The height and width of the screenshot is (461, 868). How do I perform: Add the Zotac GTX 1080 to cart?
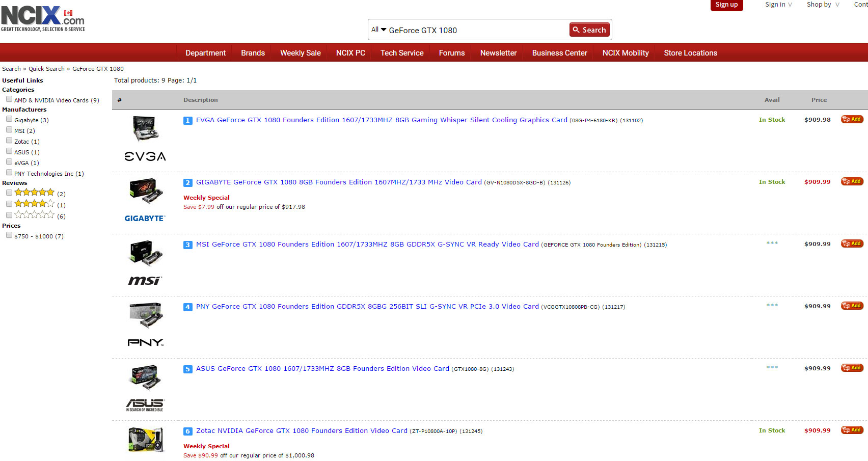851,430
